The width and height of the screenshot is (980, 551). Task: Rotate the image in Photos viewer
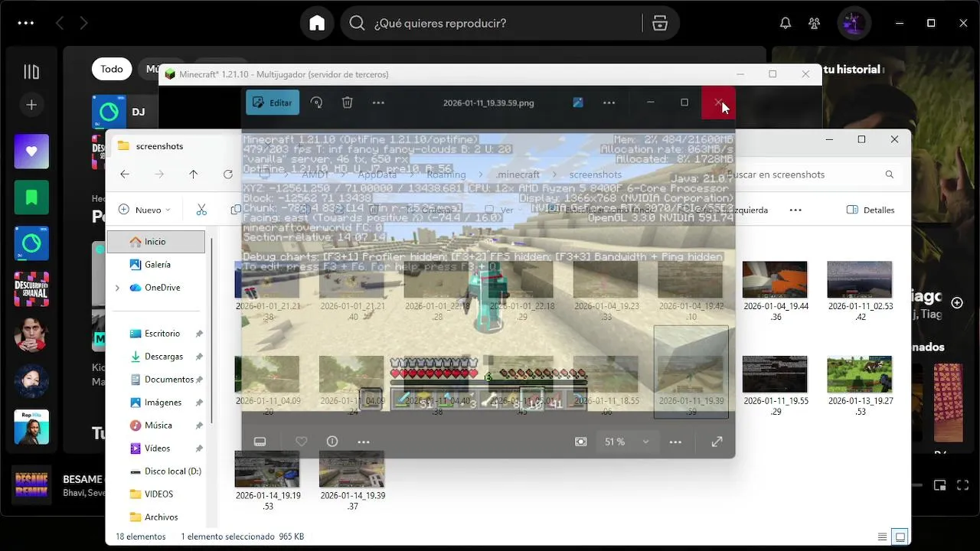click(316, 103)
